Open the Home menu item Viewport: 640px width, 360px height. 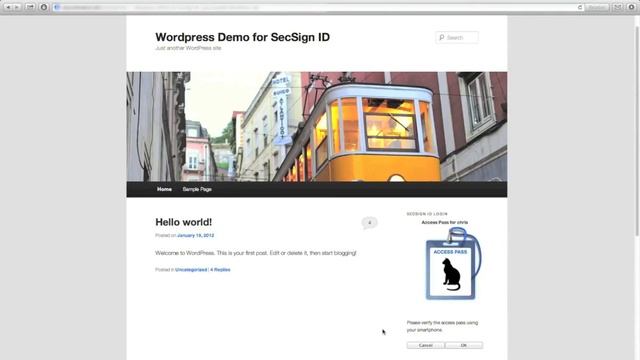(x=164, y=189)
